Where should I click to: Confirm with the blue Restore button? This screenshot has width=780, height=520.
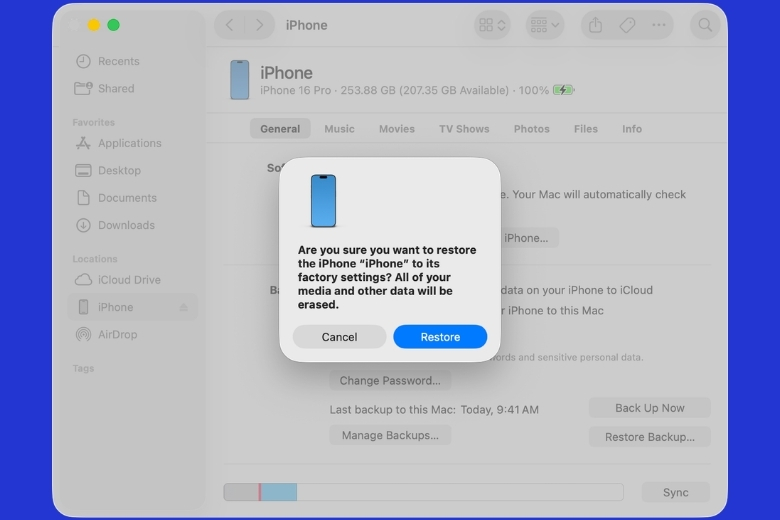coord(440,337)
